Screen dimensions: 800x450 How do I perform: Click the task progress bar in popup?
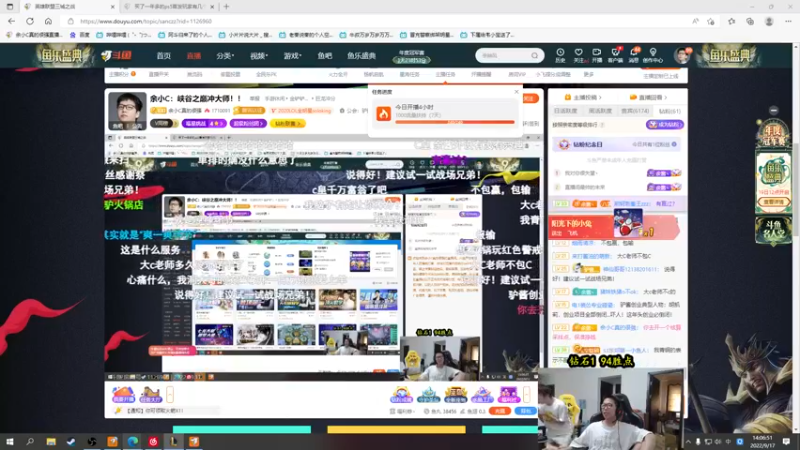pos(455,122)
